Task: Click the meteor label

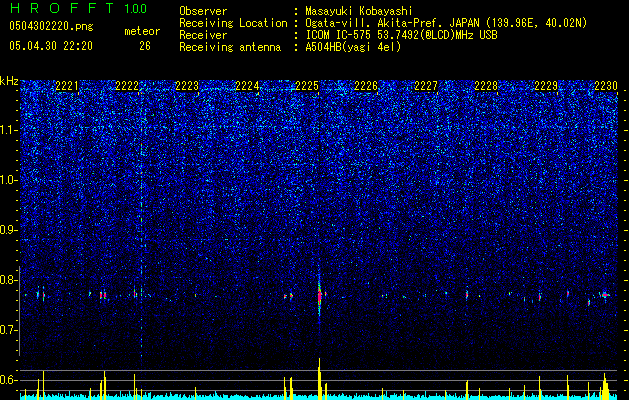Action: click(x=142, y=31)
